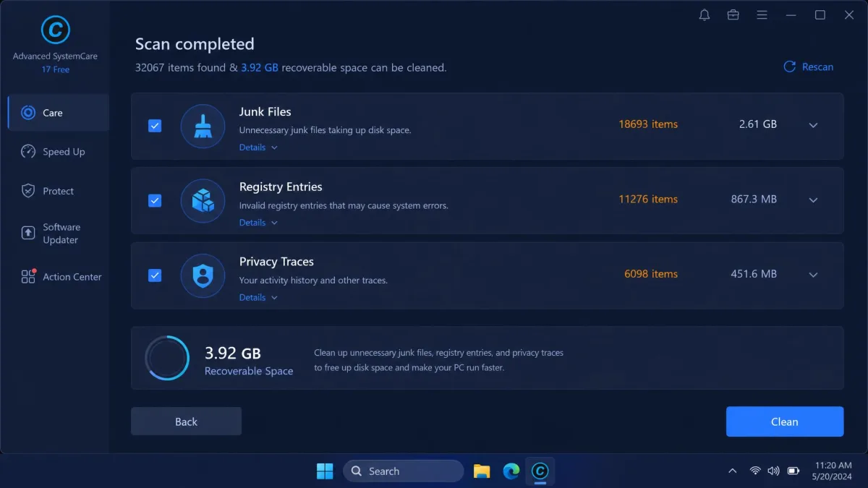Click the Speed Up gauge icon
This screenshot has width=868, height=488.
point(28,152)
